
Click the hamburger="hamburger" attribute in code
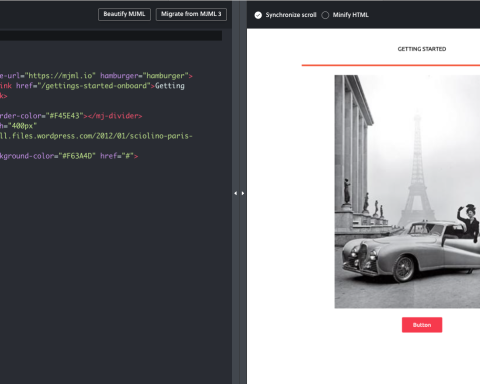tap(144, 76)
